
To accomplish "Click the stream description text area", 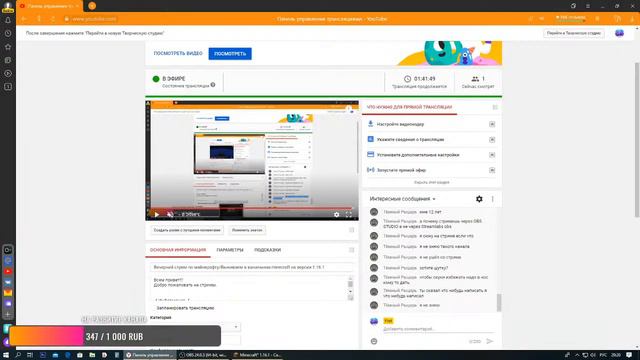I will (x=249, y=288).
